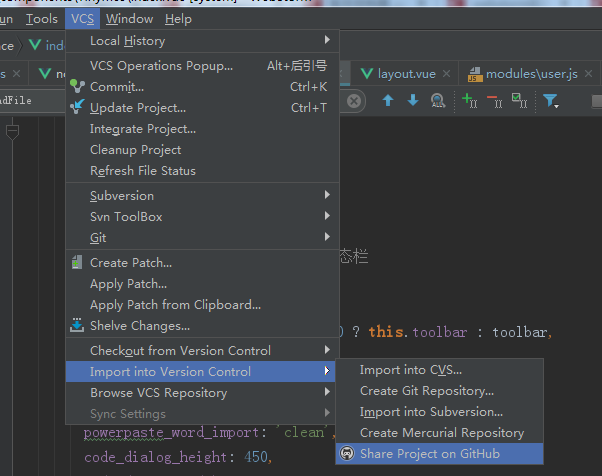This screenshot has width=602, height=476.
Task: Select Import into Subversion option
Action: coord(440,412)
